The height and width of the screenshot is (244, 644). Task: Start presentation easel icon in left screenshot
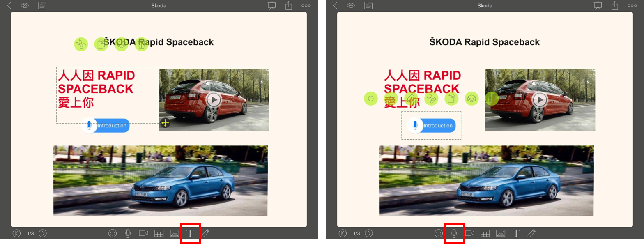(x=271, y=5)
